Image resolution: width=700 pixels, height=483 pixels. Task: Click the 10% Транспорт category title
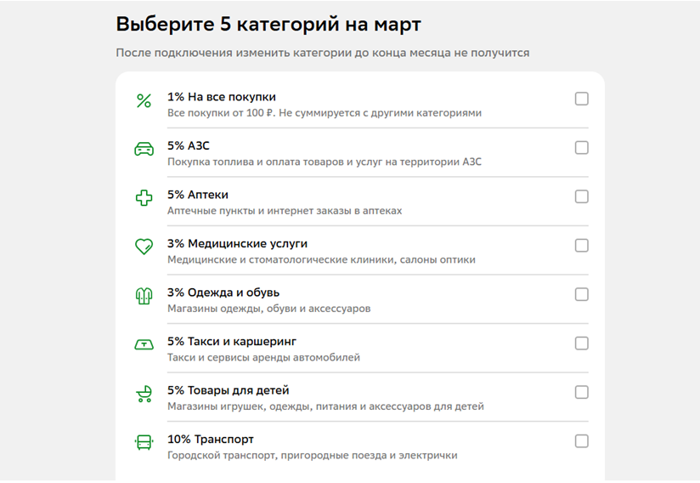coord(211,439)
